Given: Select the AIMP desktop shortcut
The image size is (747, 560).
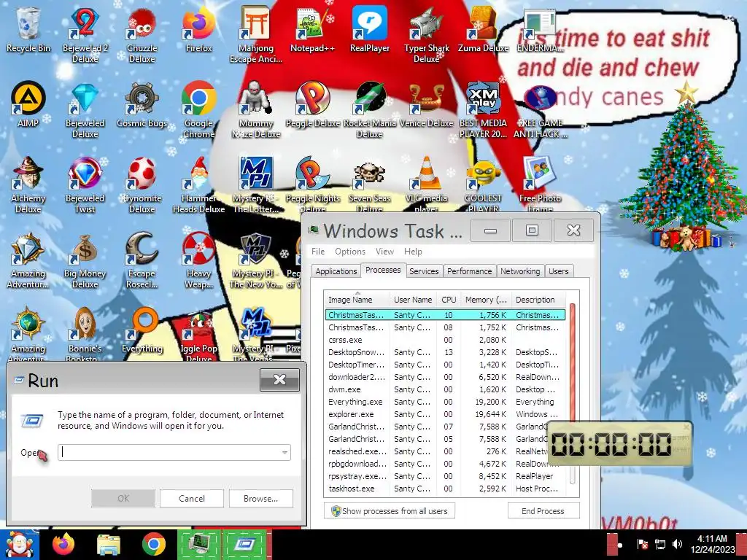Looking at the screenshot, I should click(28, 105).
